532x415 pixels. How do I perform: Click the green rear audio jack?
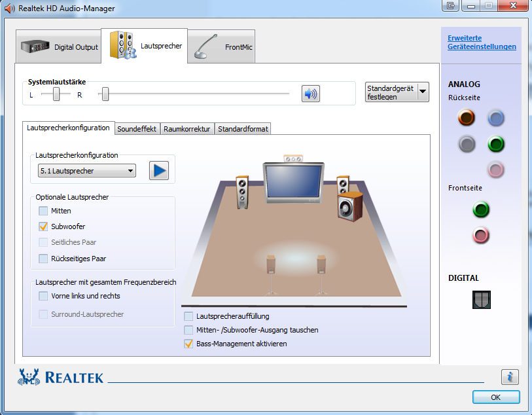tap(496, 144)
